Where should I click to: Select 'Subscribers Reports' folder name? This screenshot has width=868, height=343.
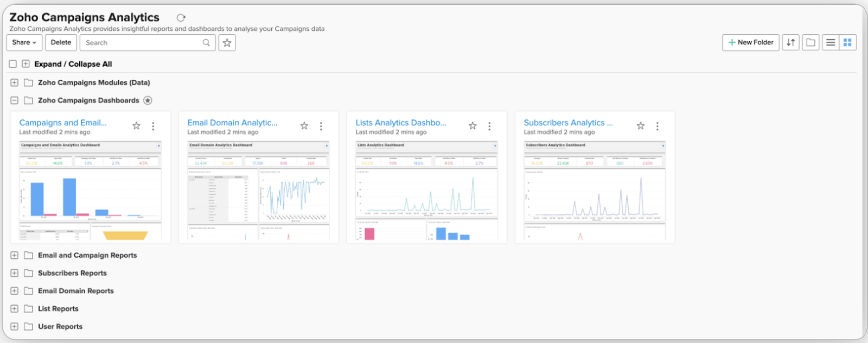pyautogui.click(x=72, y=273)
